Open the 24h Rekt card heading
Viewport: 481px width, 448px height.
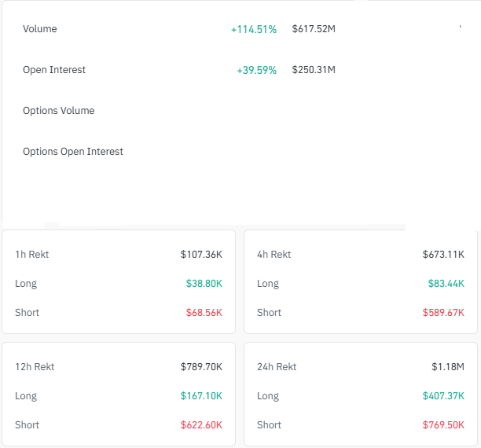(277, 367)
